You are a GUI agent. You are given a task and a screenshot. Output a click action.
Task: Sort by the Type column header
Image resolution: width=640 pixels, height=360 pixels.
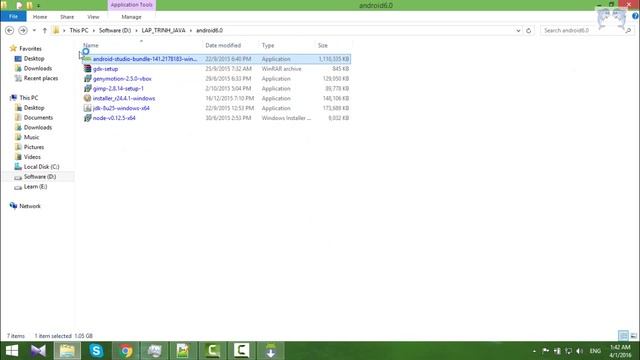pos(268,45)
